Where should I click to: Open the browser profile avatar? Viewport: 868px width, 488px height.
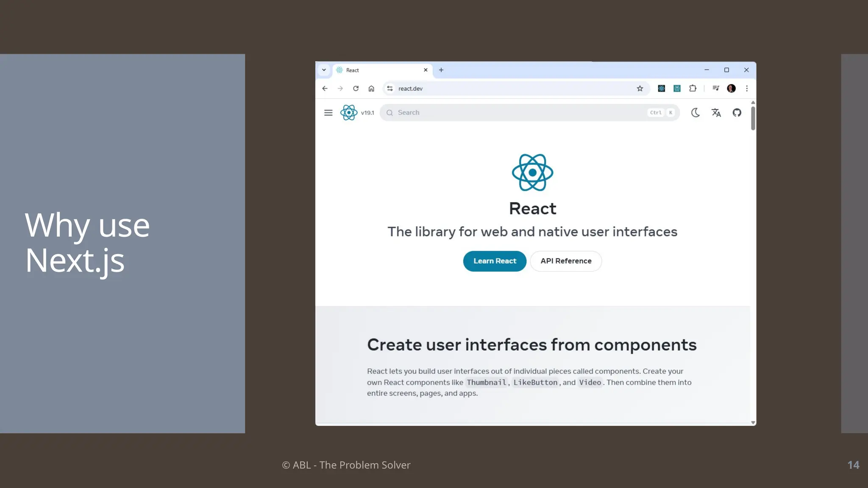(732, 89)
